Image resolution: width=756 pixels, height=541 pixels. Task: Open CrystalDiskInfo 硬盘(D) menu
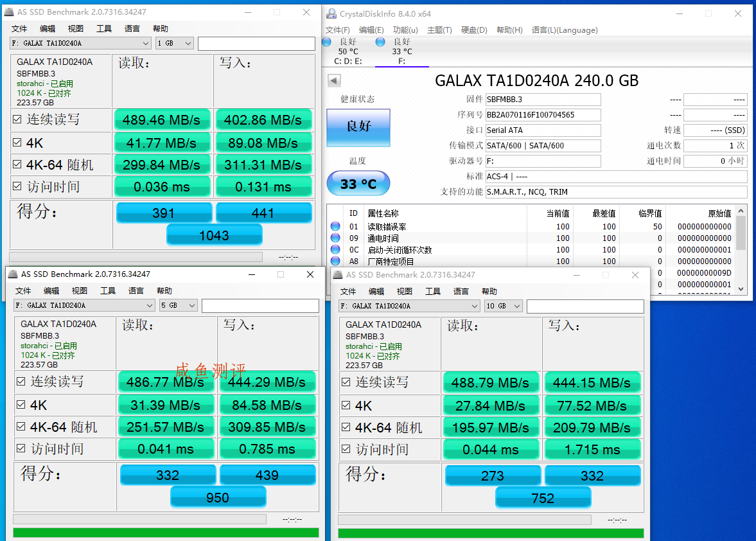(474, 30)
